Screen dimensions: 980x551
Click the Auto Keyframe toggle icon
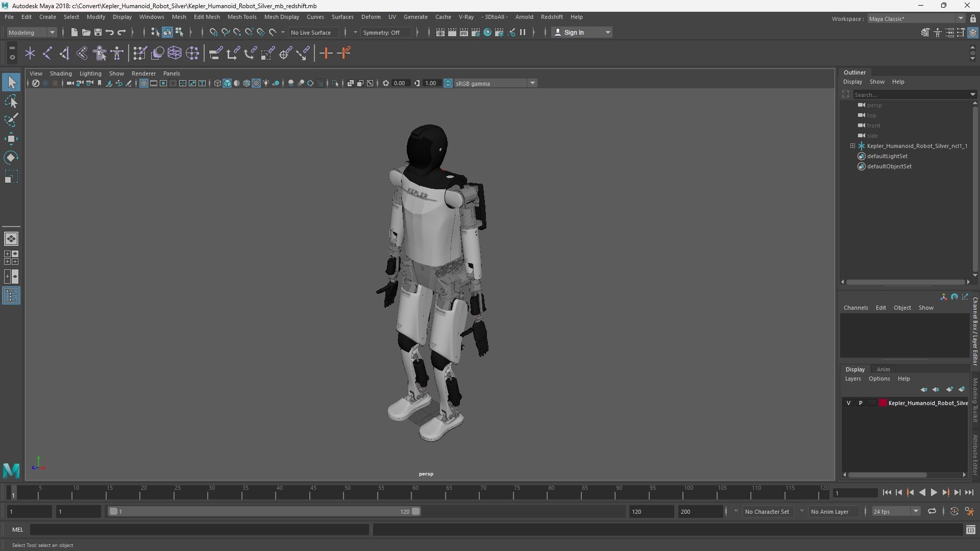(954, 511)
